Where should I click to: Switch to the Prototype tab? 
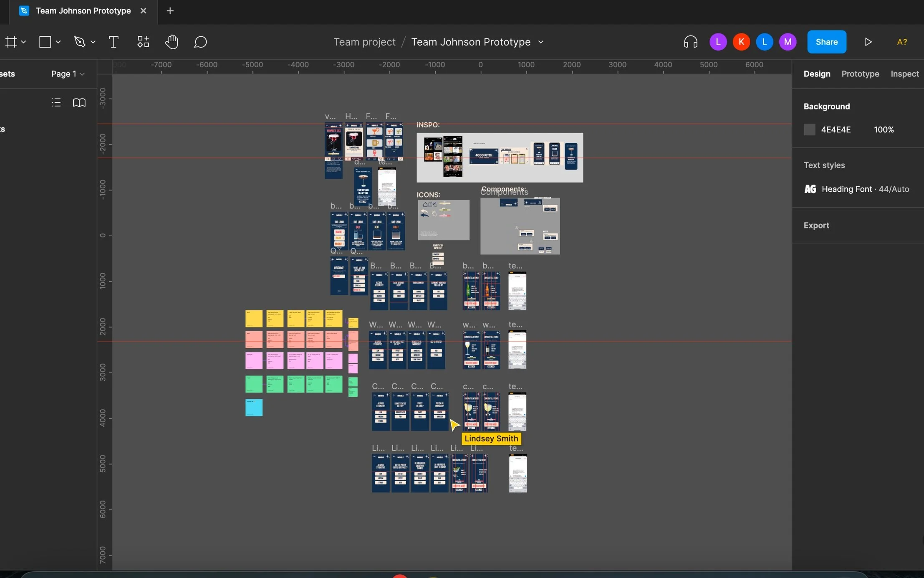pos(860,74)
